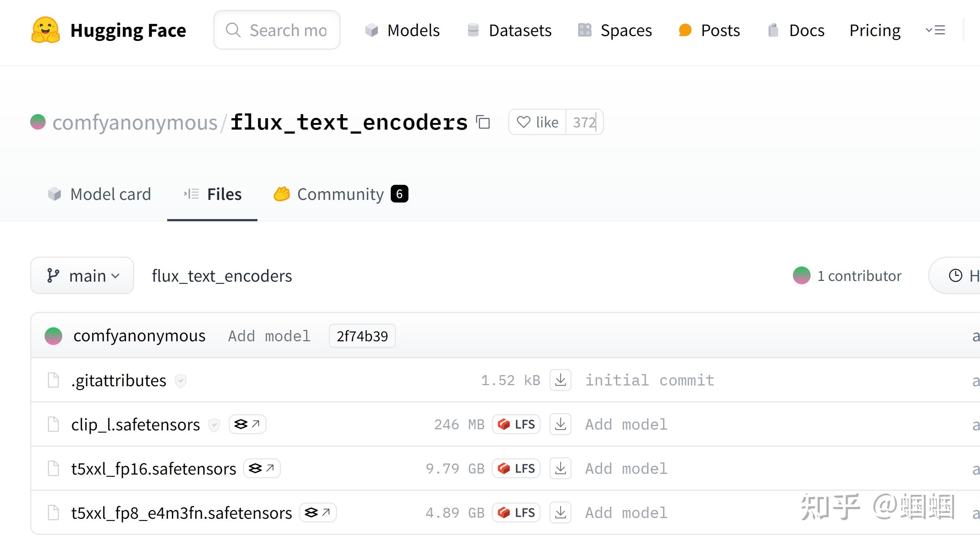Switch to the Model card tab
The width and height of the screenshot is (980, 546).
point(100,194)
